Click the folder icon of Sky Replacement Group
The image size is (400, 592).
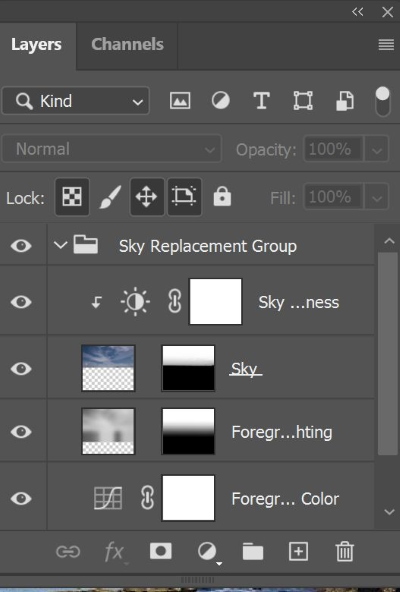(x=86, y=244)
